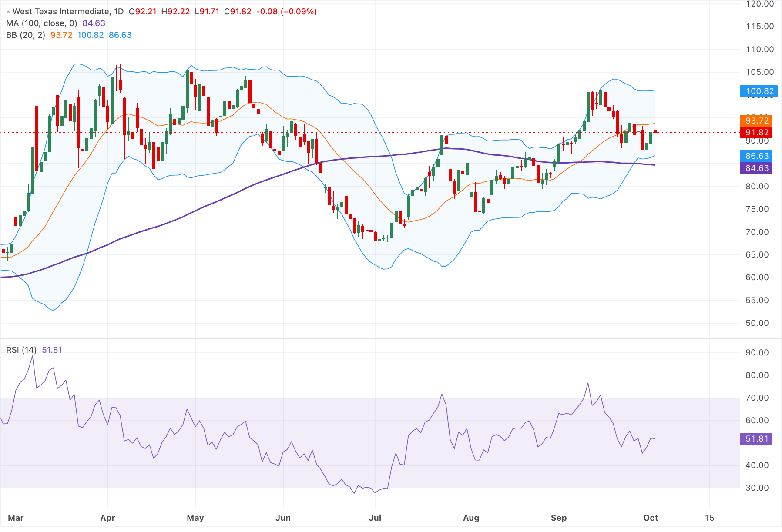This screenshot has width=782, height=532.
Task: Click the L91.71 low value in header
Action: [x=207, y=11]
